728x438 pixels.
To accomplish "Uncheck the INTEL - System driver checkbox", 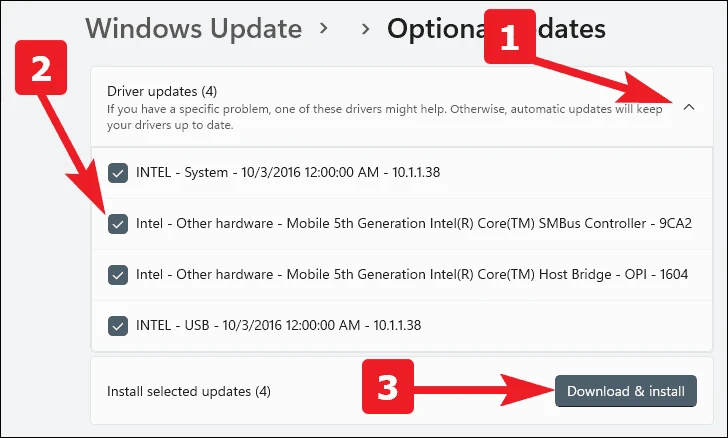I will click(x=118, y=173).
